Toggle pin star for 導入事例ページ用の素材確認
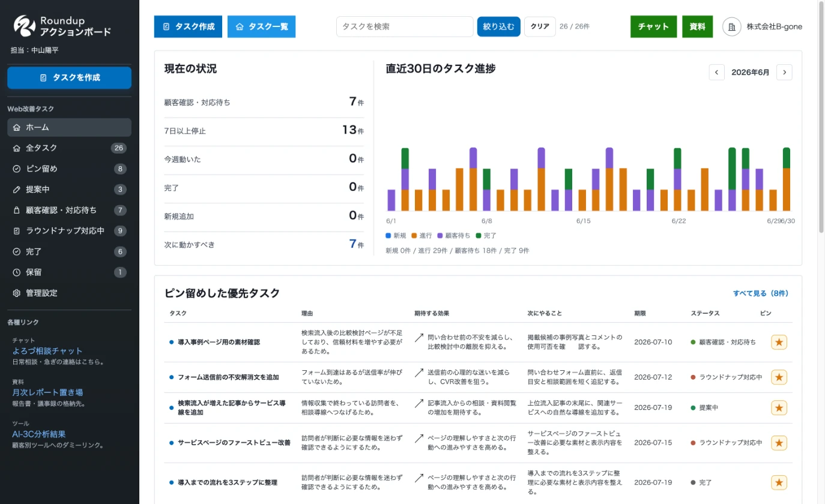This screenshot has height=504, width=825. 779,342
